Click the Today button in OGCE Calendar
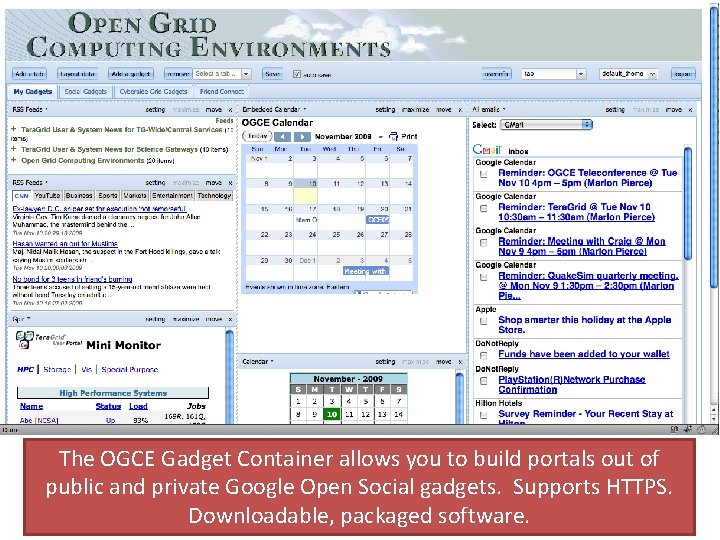This screenshot has height=540, width=720. pyautogui.click(x=257, y=136)
